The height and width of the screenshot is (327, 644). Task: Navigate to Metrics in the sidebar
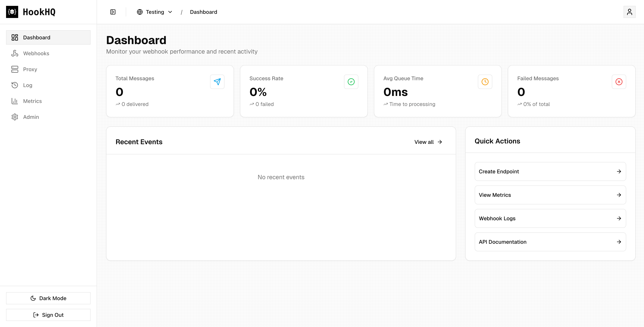48,101
